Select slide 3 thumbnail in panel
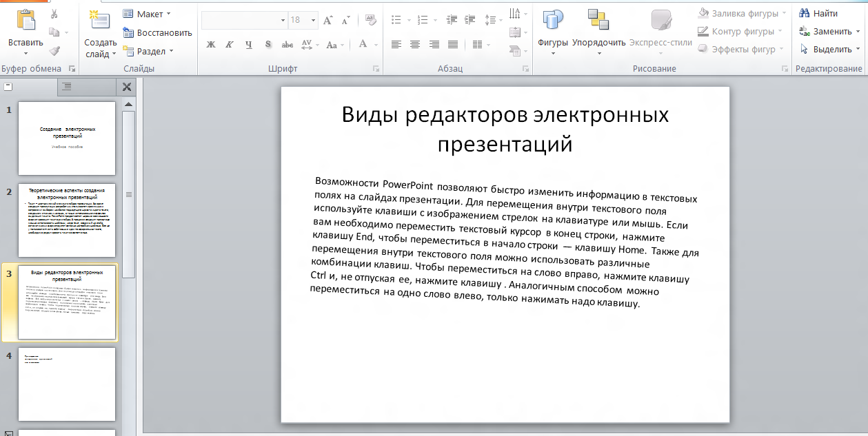Viewport: 868px width, 436px height. pos(67,302)
